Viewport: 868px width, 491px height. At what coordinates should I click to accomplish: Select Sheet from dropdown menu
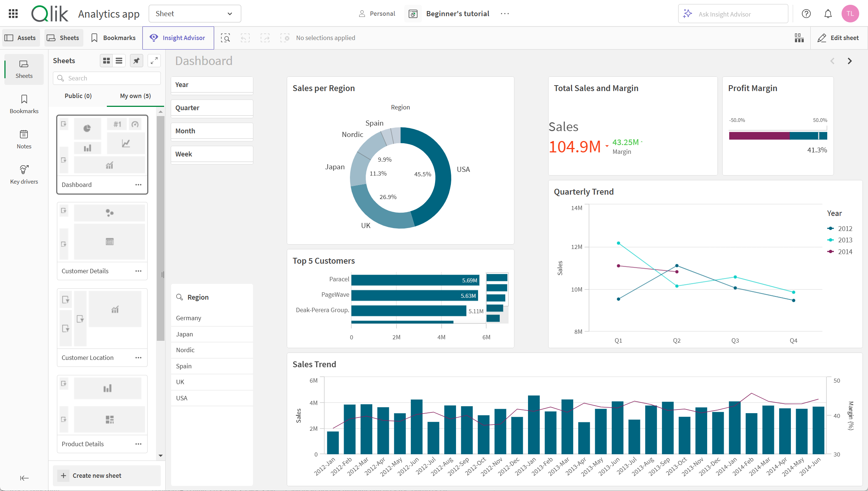pos(195,13)
